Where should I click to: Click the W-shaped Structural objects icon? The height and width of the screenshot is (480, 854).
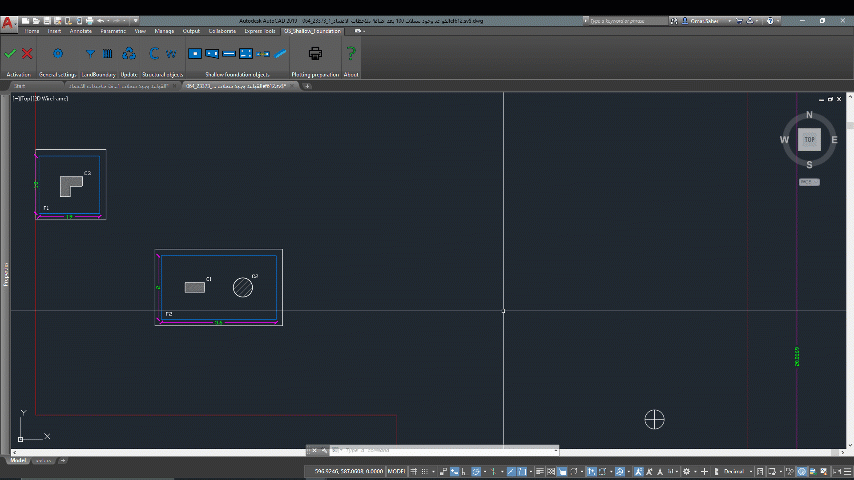tap(172, 53)
